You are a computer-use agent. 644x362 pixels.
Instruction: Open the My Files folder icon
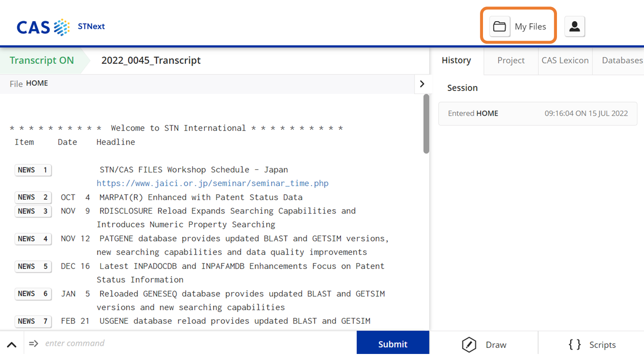tap(500, 27)
